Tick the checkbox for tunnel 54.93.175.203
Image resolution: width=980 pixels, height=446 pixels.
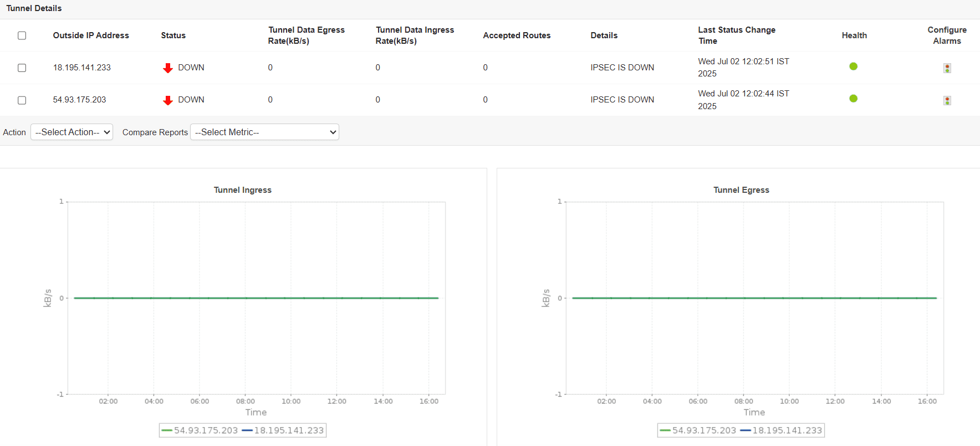[x=22, y=100]
